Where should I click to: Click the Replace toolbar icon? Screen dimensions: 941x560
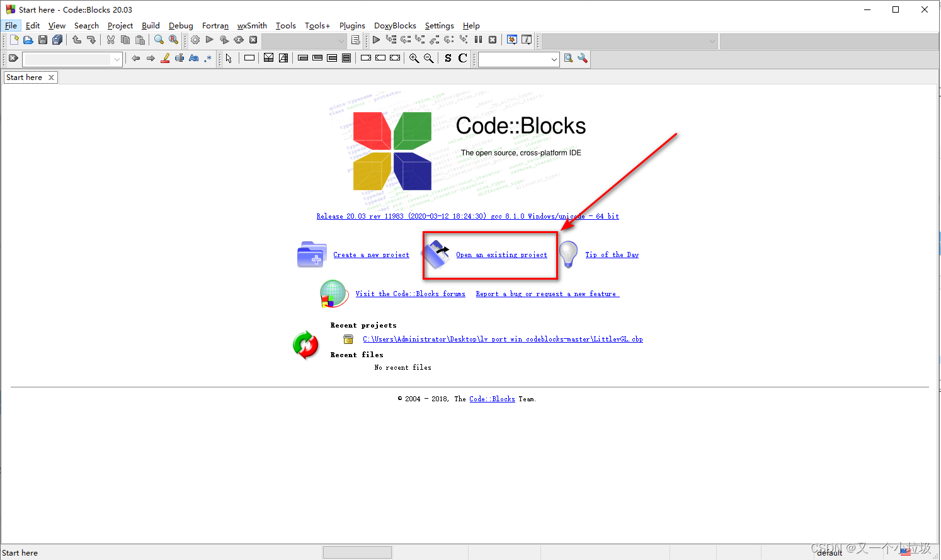tap(173, 40)
